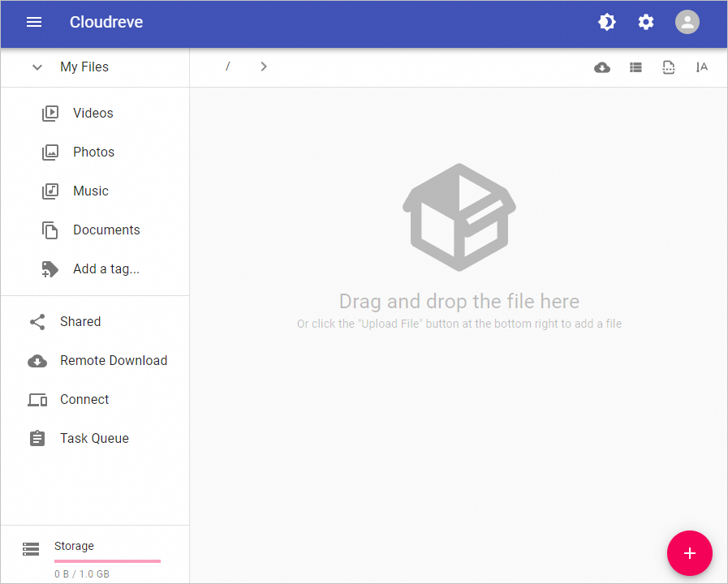Click the Photos library icon
This screenshot has width=728, height=584.
(x=50, y=152)
